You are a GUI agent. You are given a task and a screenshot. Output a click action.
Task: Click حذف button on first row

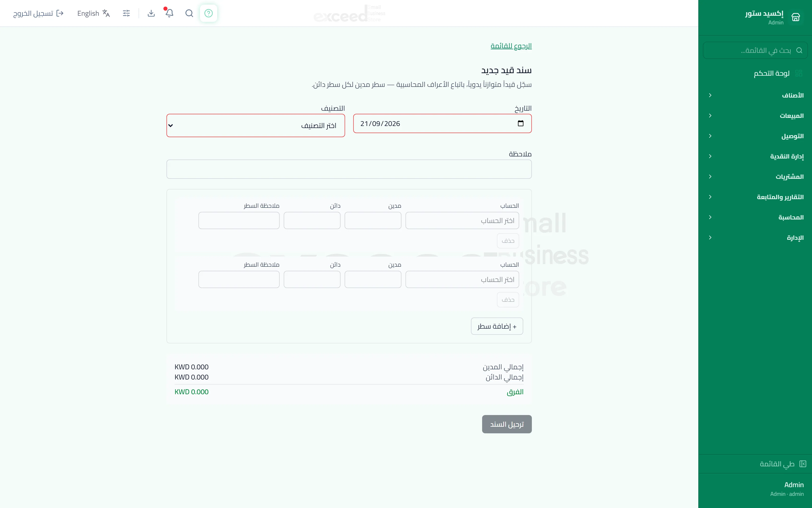point(508,241)
